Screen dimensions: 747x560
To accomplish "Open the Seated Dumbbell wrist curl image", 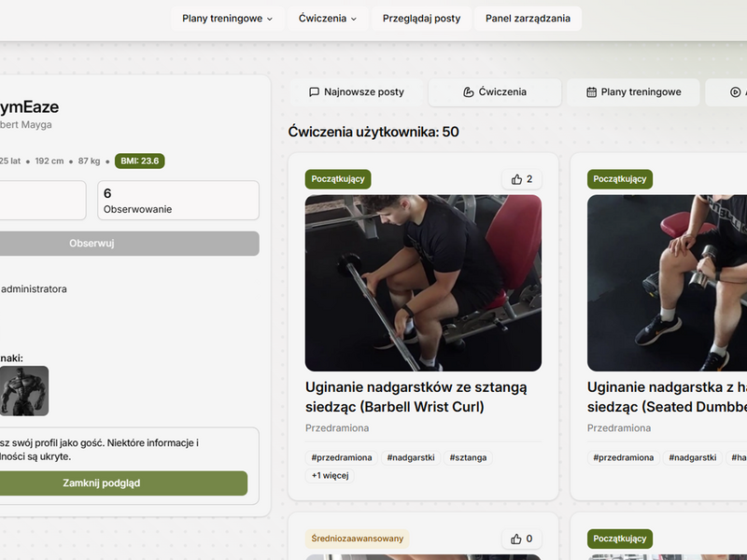I will tap(667, 283).
